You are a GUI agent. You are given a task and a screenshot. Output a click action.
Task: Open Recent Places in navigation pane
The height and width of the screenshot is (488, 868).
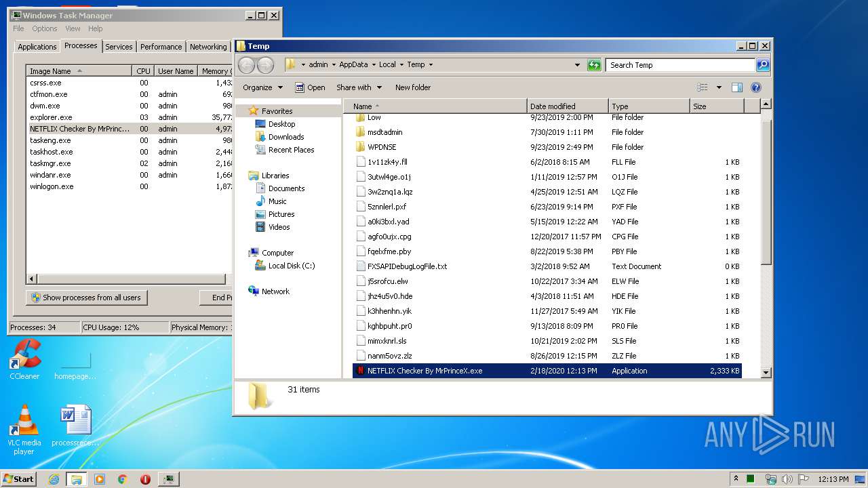click(x=291, y=150)
